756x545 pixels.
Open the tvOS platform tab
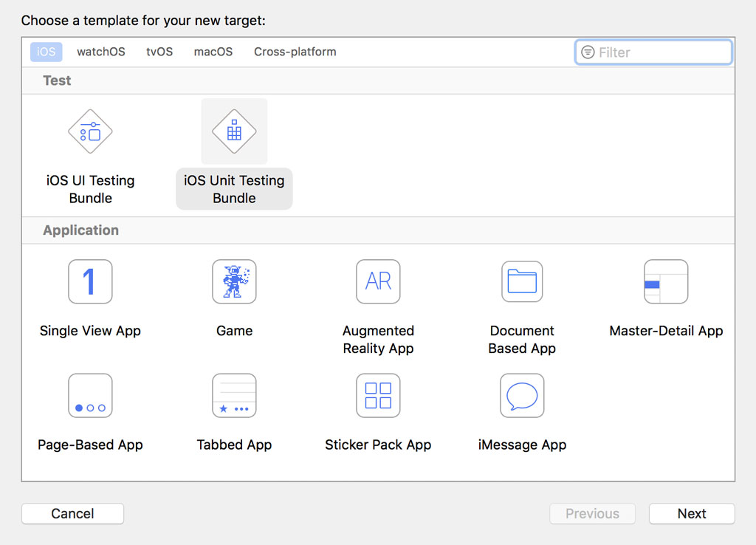click(x=159, y=52)
